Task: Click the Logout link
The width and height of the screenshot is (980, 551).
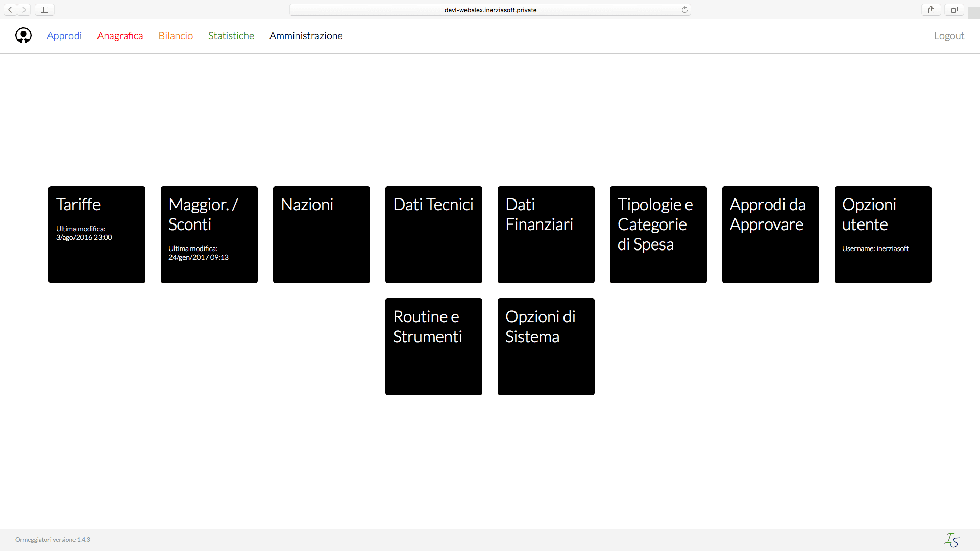Action: pos(949,36)
